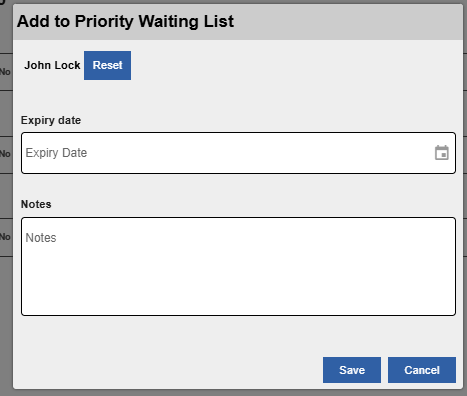Click the dimmed backdrop below the dialog
This screenshot has width=467, height=396.
click(233, 393)
